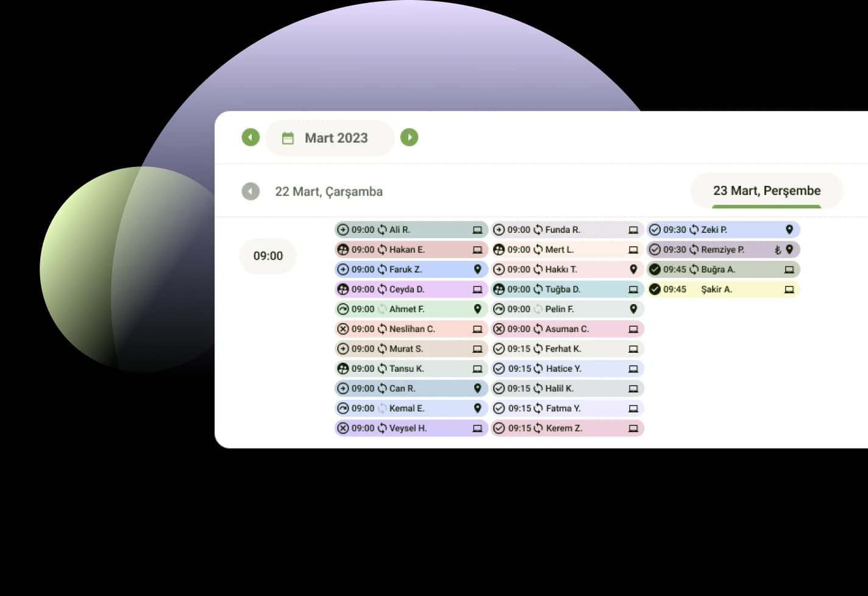The width and height of the screenshot is (868, 596).
Task: Click the 09:00 time slot label
Action: [x=268, y=256]
